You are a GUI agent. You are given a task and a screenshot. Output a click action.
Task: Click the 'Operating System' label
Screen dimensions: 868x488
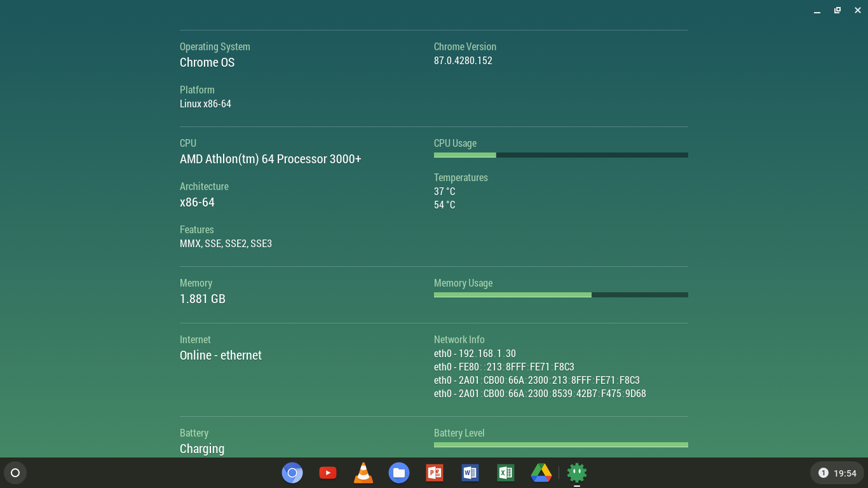(x=215, y=46)
